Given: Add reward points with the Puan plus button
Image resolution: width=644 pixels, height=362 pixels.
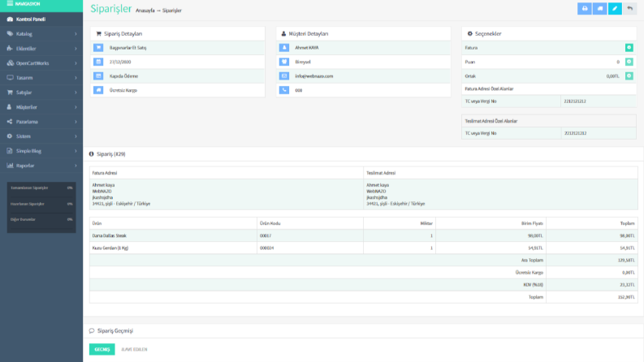Looking at the screenshot, I should [x=629, y=62].
